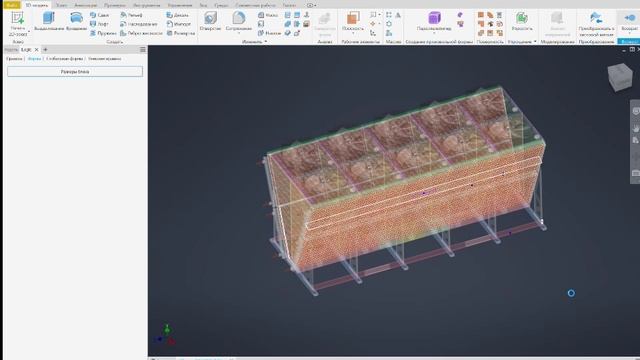Image resolution: width=640 pixels, height=360 pixels.
Task: Open the Модель browser tab
Action: 11,50
